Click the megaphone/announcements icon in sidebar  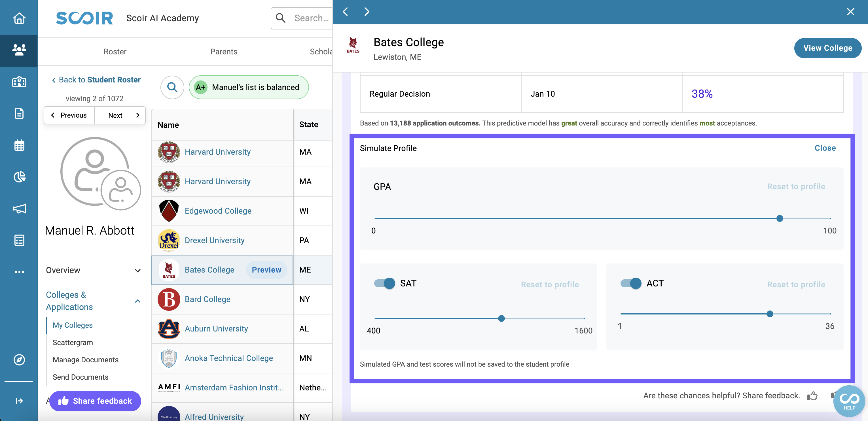pyautogui.click(x=19, y=209)
